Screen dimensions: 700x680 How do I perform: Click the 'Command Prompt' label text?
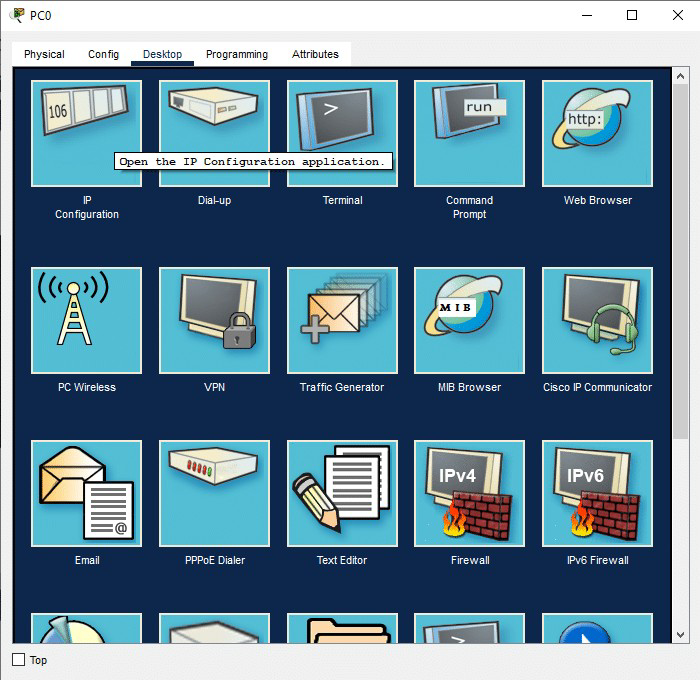[x=470, y=207]
